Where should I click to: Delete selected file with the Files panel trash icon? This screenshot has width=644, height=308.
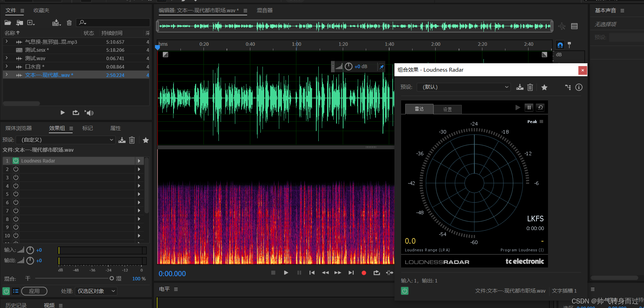click(x=69, y=23)
